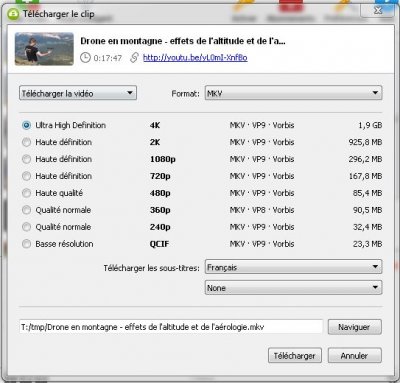Click the 90,5 MB file size

pyautogui.click(x=367, y=210)
